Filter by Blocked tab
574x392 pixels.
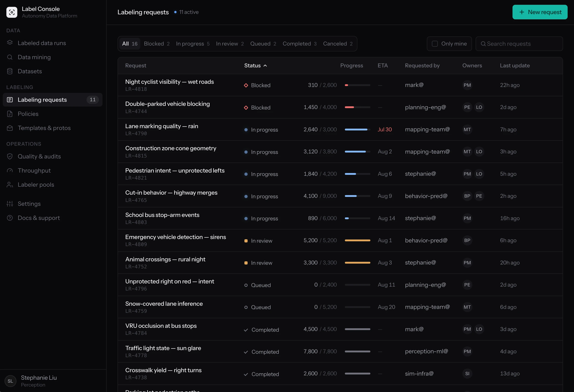click(156, 44)
